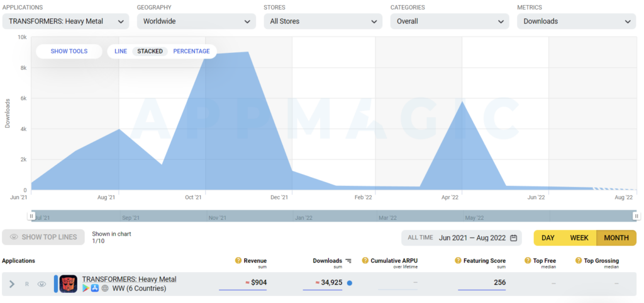Screen dimensions: 644x303
Task: Open the Stores dropdown showing All Stores
Action: pos(323,21)
